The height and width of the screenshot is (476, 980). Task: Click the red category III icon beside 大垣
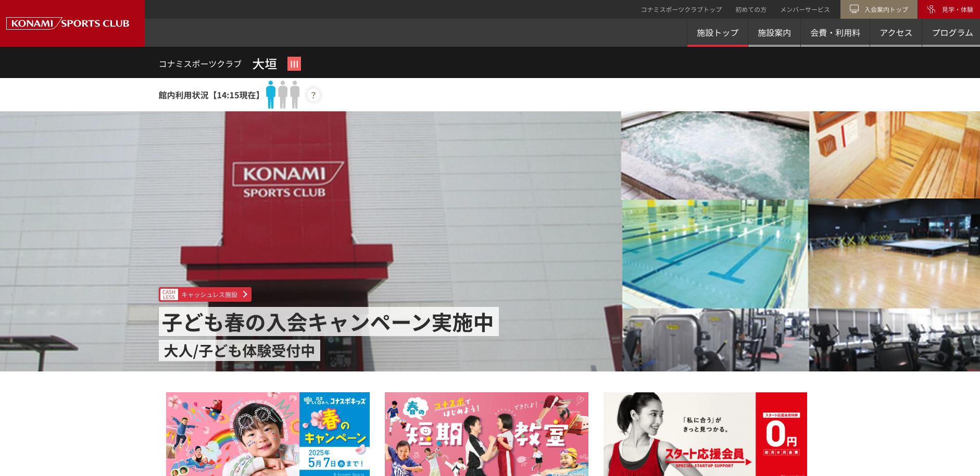(294, 64)
